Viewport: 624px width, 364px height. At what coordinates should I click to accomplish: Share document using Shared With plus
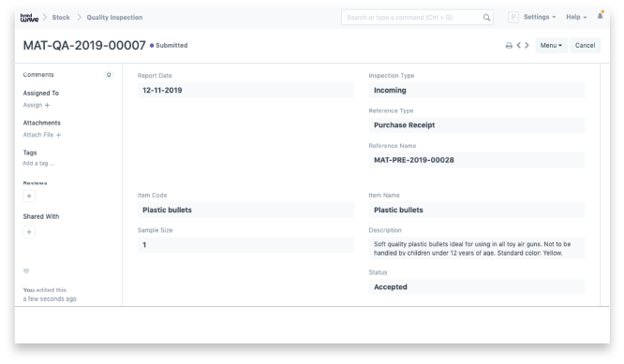tap(29, 232)
